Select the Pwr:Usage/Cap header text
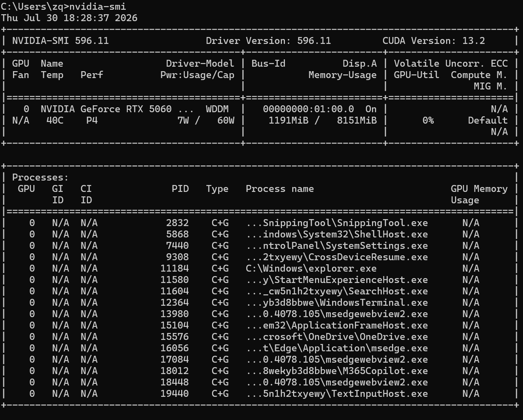The width and height of the screenshot is (523, 420). 197,75
